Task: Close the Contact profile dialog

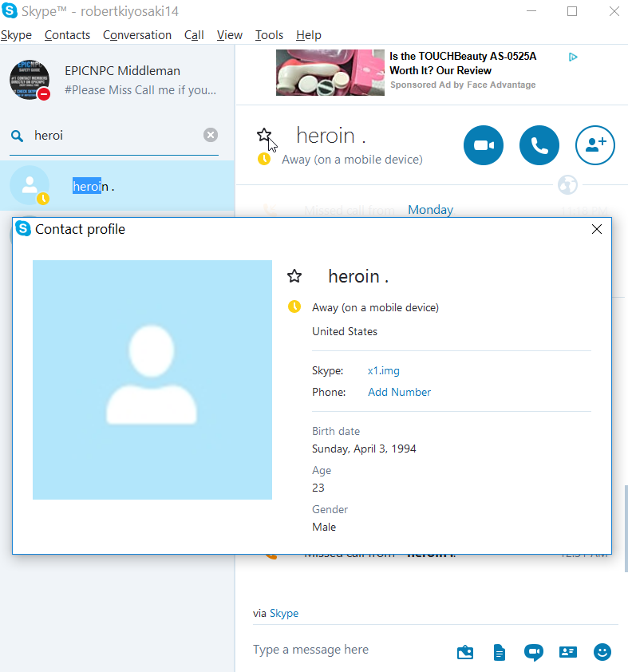Action: tap(597, 229)
